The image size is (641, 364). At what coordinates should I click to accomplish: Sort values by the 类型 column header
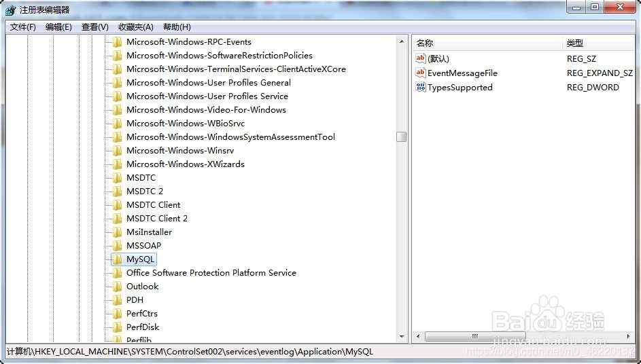598,43
